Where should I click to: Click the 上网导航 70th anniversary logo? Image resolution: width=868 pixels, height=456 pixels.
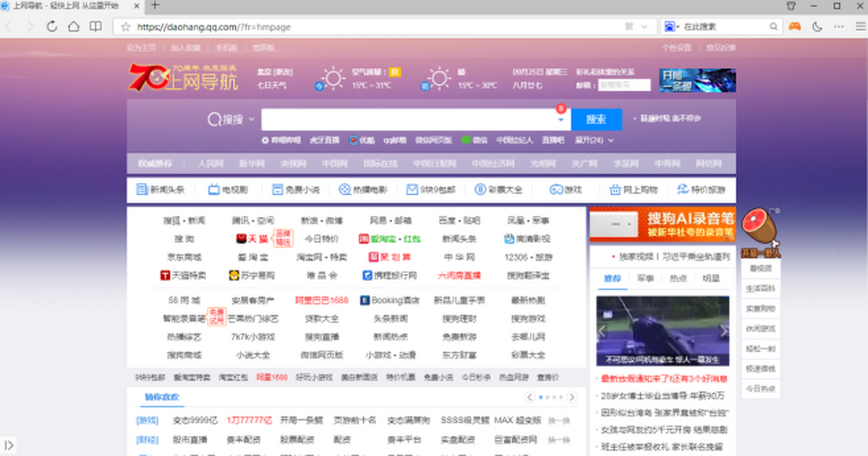click(x=183, y=77)
